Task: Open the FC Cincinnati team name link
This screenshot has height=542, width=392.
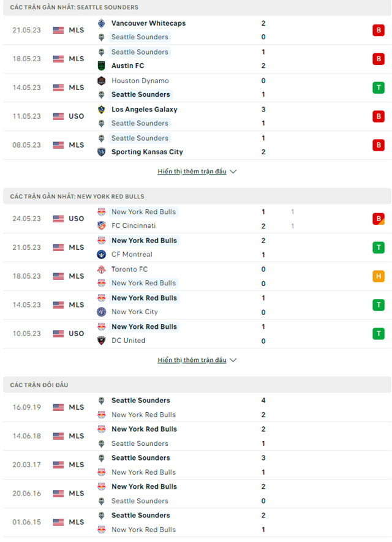Action: (134, 226)
